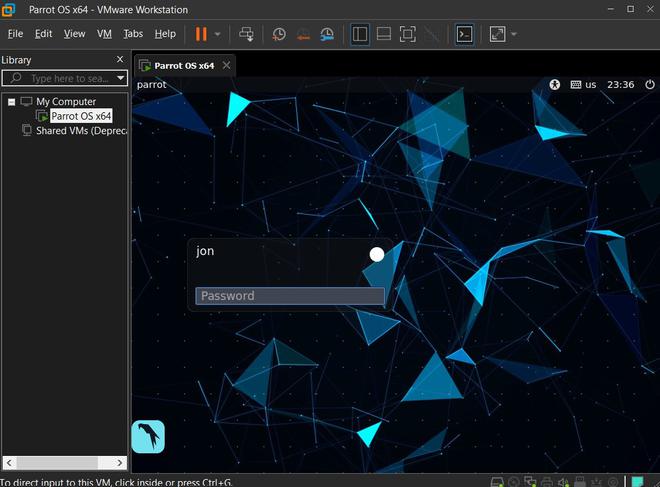Click the library scrollbar right arrow
Screen dimensions: 660x487
(x=120, y=463)
